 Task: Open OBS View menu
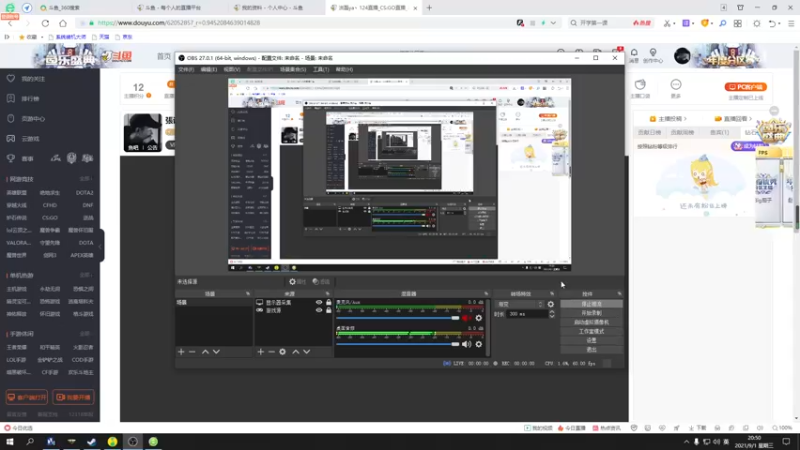click(232, 69)
